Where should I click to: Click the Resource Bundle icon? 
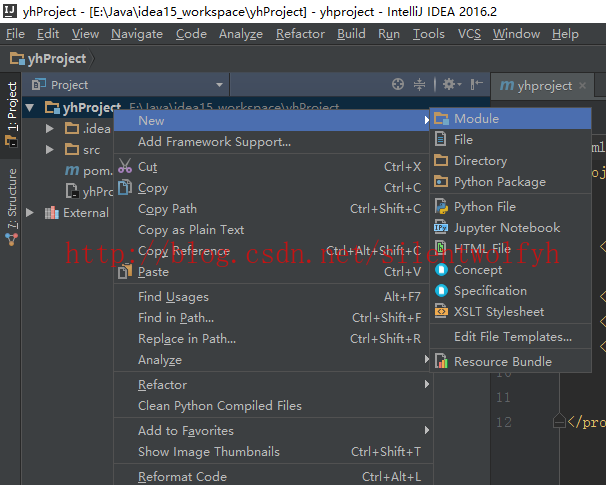tap(441, 362)
